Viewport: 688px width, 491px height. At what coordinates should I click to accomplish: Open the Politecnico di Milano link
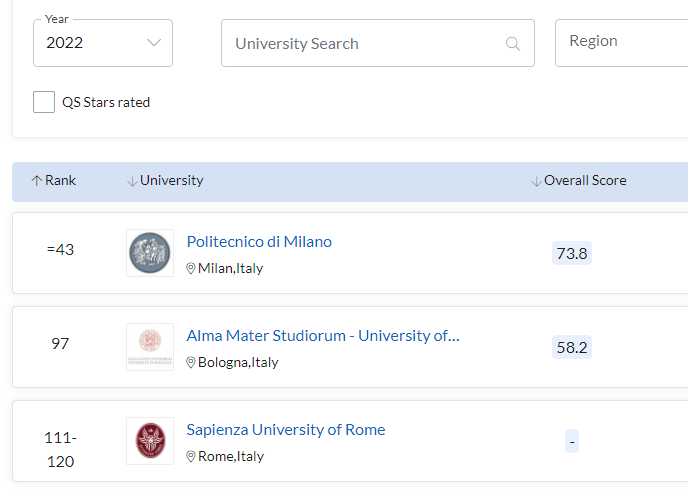pyautogui.click(x=259, y=242)
